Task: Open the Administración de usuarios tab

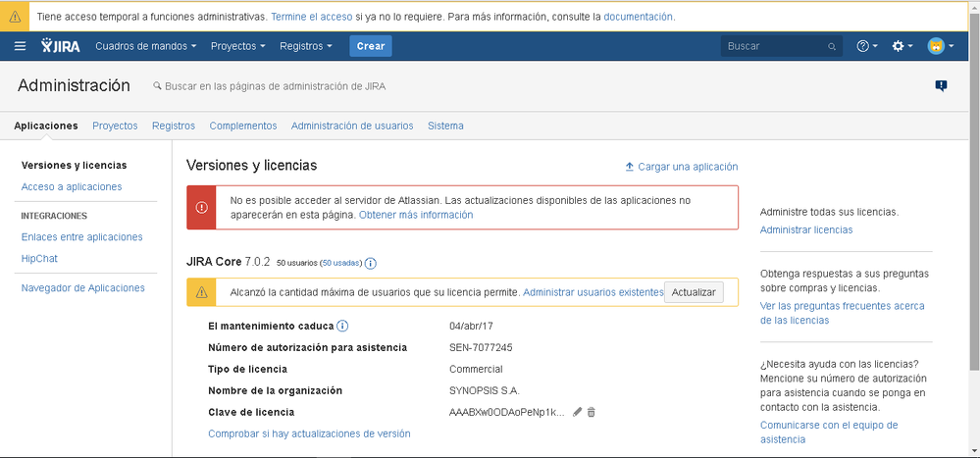Action: [352, 126]
